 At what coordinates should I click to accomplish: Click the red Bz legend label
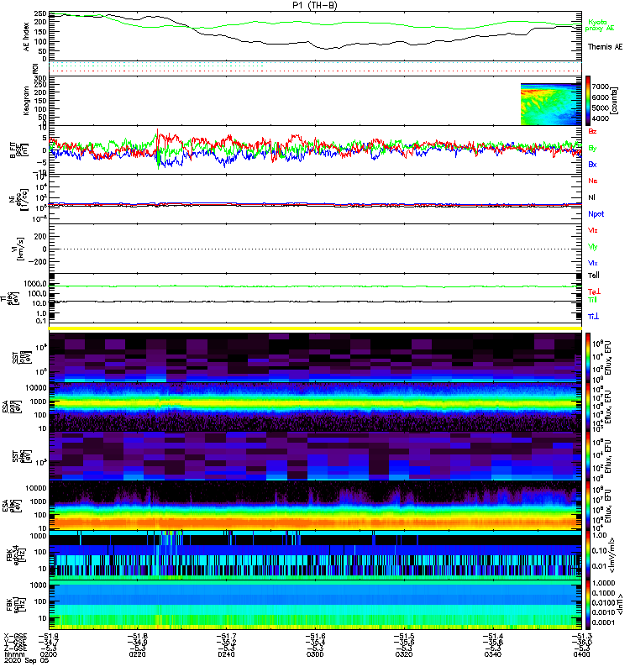point(592,131)
